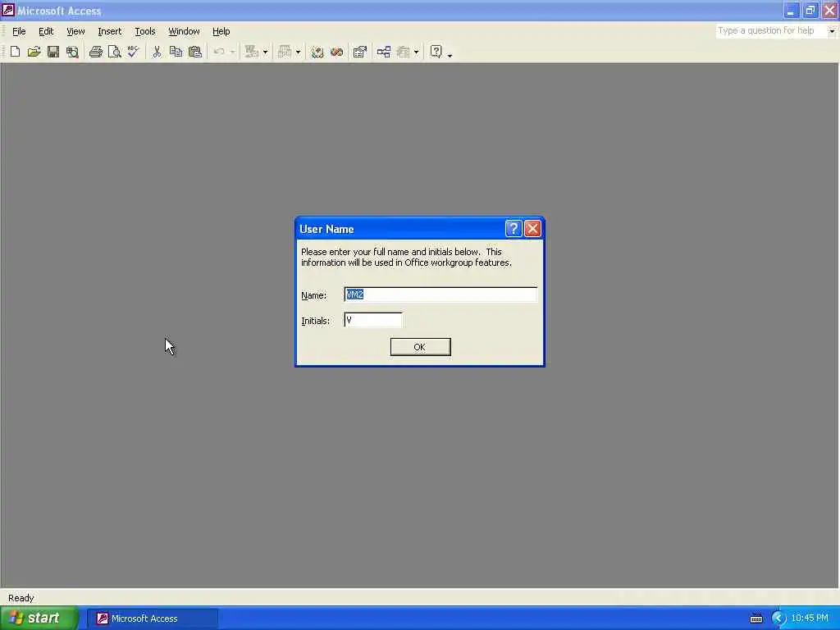Viewport: 840px width, 630px height.
Task: Click the 10:45 PM taskbar clock
Action: point(810,619)
